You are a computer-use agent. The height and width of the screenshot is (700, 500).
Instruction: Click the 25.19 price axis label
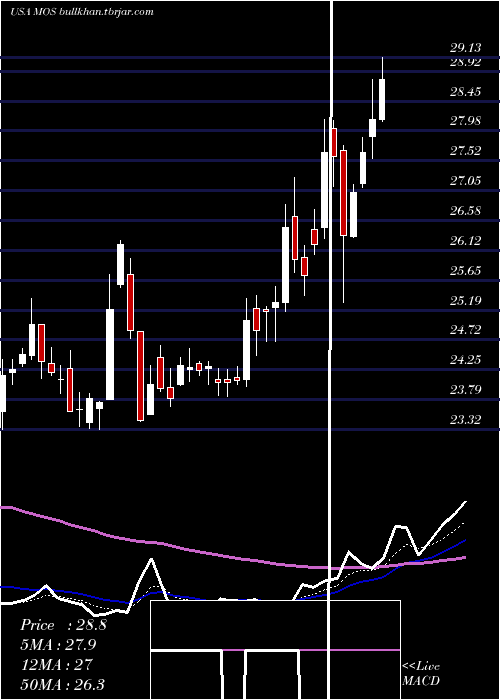[466, 300]
